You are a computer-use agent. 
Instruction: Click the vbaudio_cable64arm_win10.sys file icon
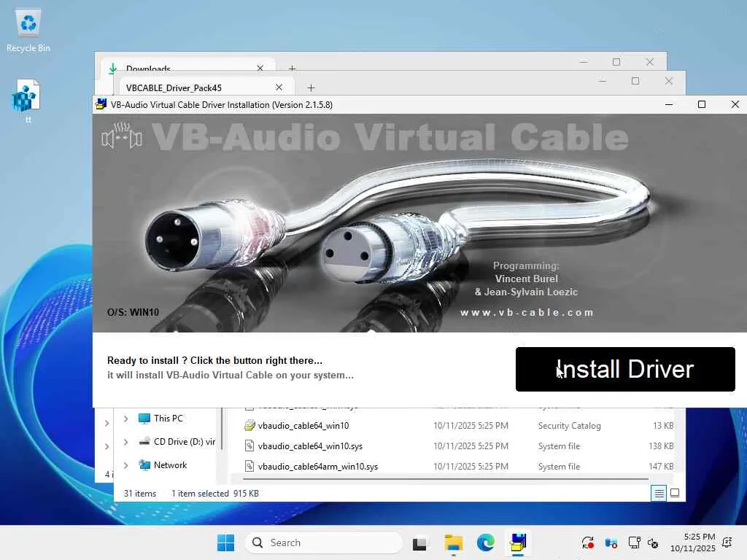(x=249, y=467)
